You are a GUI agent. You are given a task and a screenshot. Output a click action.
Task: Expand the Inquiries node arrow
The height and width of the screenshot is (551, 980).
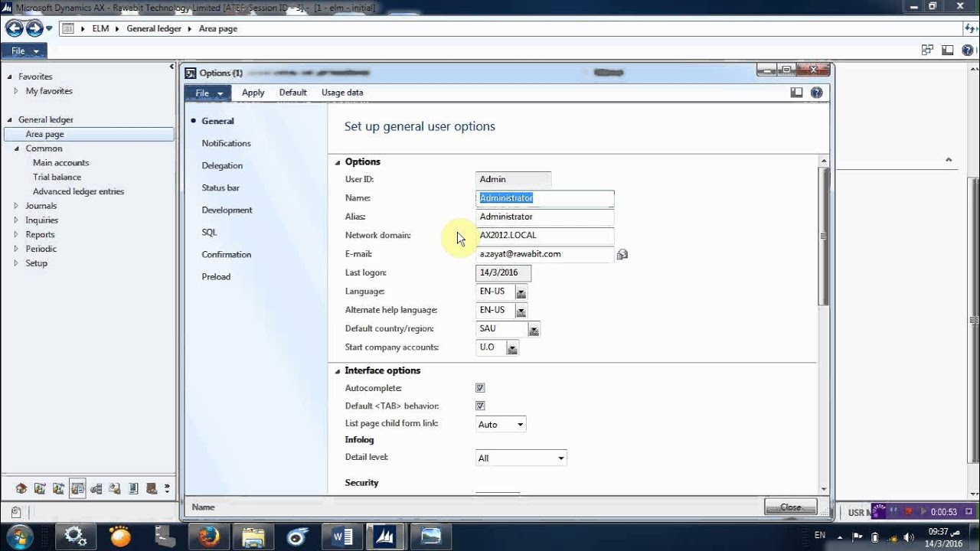point(16,220)
